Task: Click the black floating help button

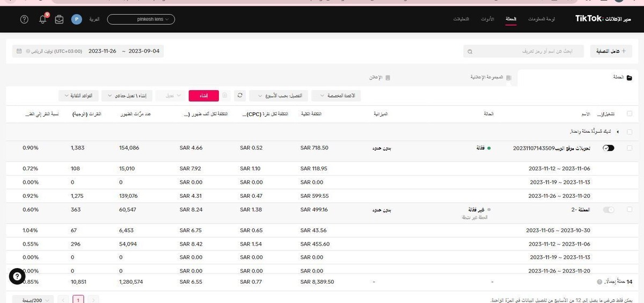Action: (x=17, y=276)
